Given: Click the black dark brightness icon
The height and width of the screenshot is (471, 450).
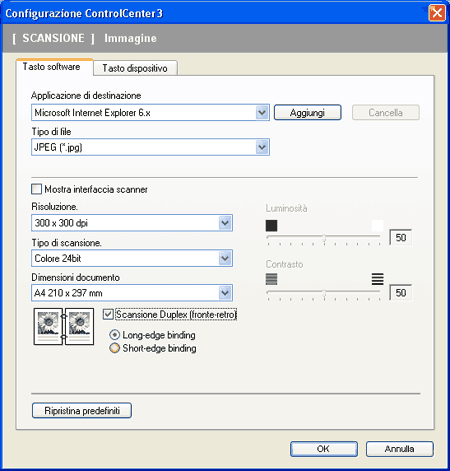Looking at the screenshot, I should point(271,226).
